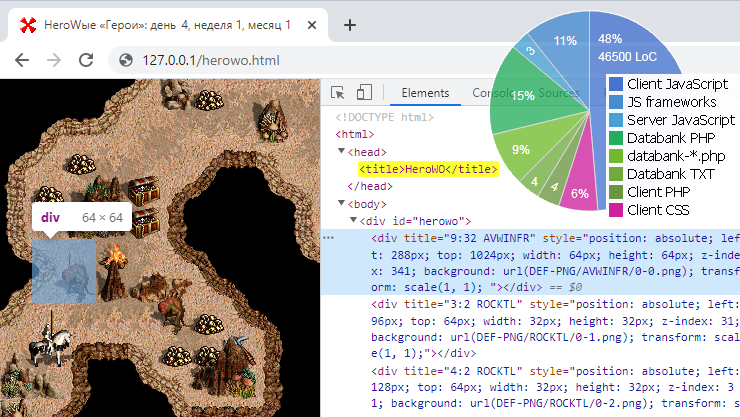
Task: Click the mushroom rock formation at top
Action: (x=273, y=122)
